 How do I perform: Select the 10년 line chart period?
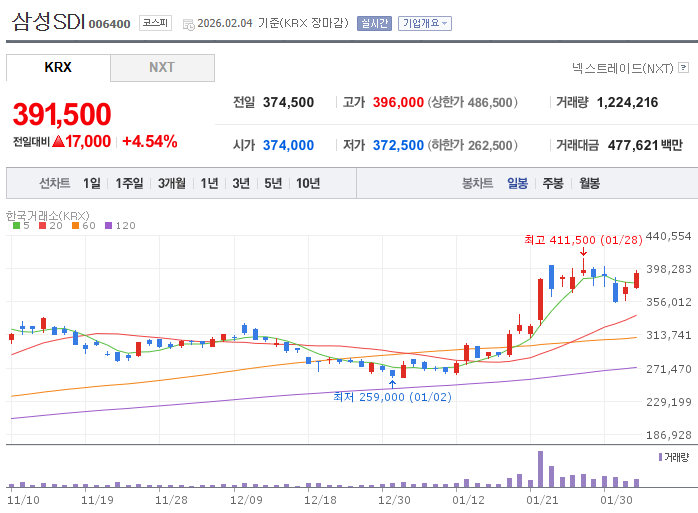tap(308, 183)
